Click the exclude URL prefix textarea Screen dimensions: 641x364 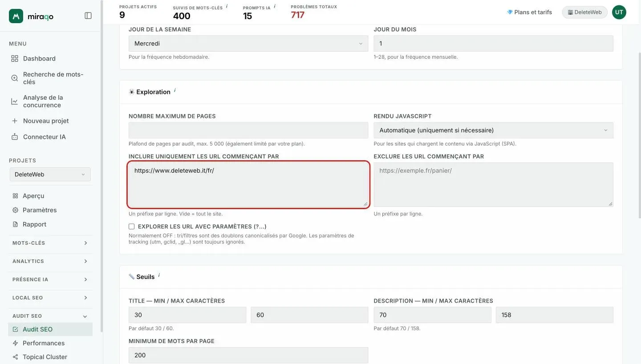click(x=493, y=185)
